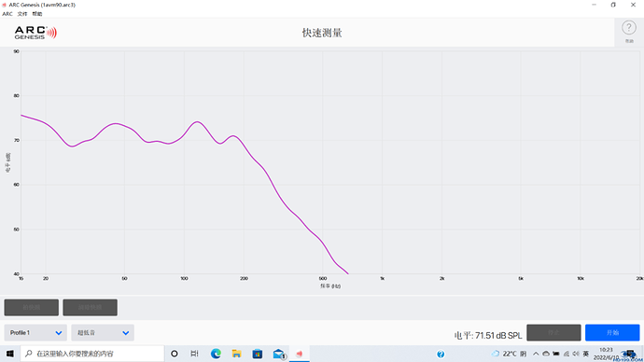This screenshot has width=644, height=362.
Task: Open the Mail app taskbar icon
Action: [x=279, y=354]
